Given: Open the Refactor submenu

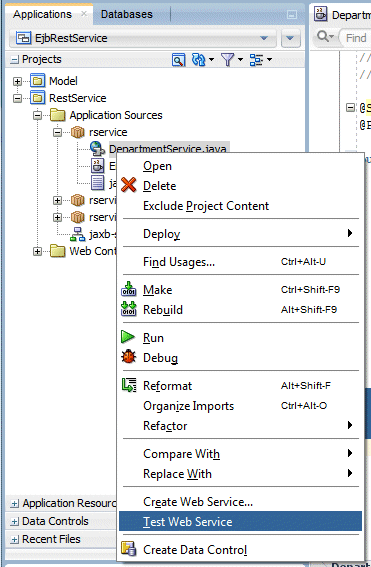Looking at the screenshot, I should pyautogui.click(x=240, y=426).
